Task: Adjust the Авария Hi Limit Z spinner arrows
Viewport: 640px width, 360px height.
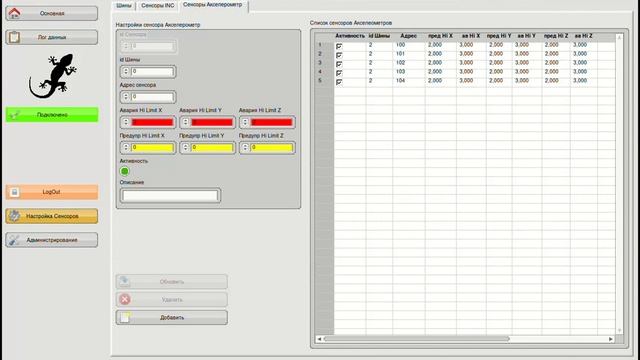Action: [x=245, y=122]
